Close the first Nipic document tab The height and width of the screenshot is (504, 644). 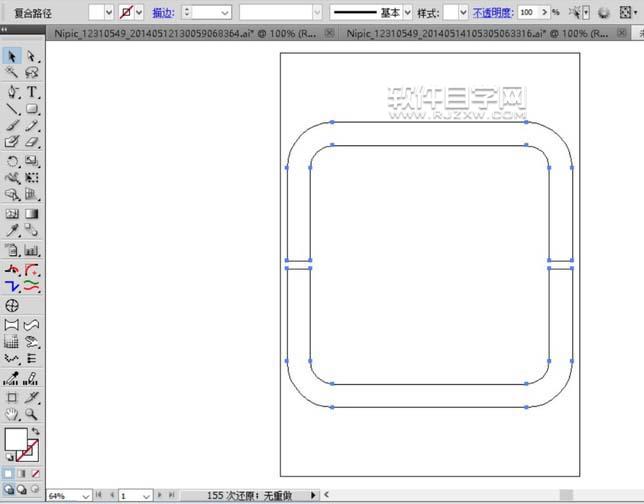(329, 32)
